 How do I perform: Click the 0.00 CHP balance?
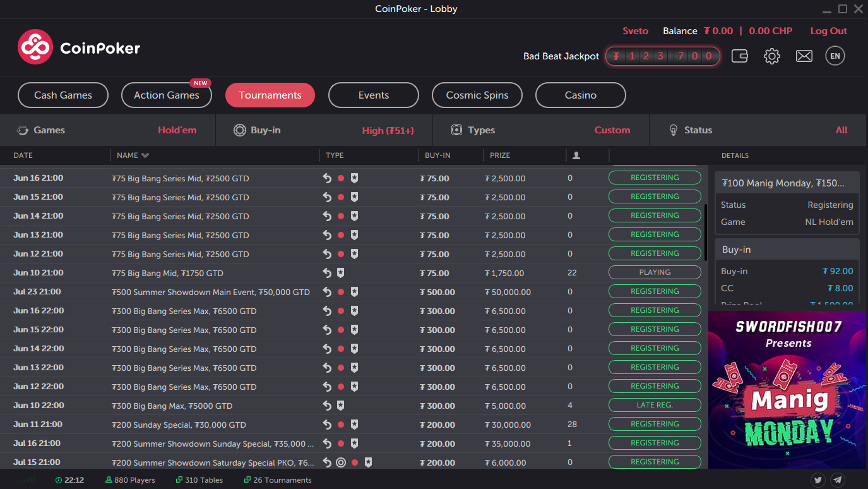click(x=771, y=31)
